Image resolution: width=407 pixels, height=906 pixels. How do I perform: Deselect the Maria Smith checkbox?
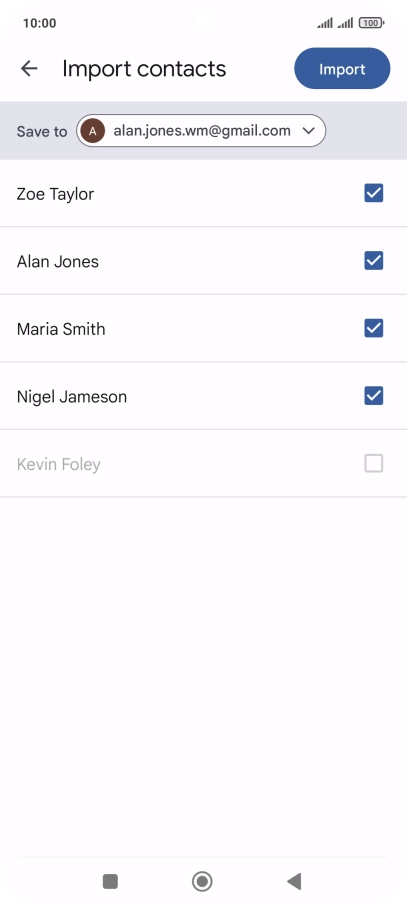click(x=373, y=328)
